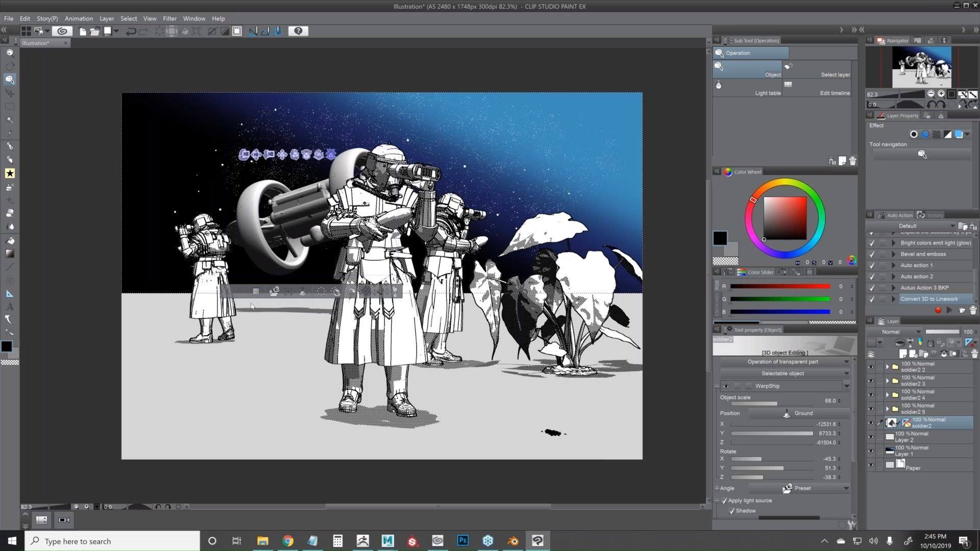
Task: Choose the Light table sub tool
Action: [x=747, y=88]
